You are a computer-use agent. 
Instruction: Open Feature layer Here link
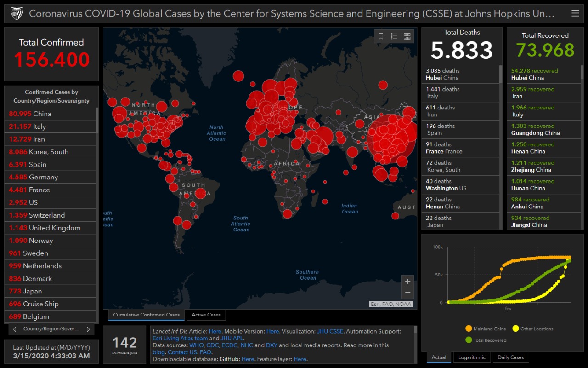pos(300,359)
